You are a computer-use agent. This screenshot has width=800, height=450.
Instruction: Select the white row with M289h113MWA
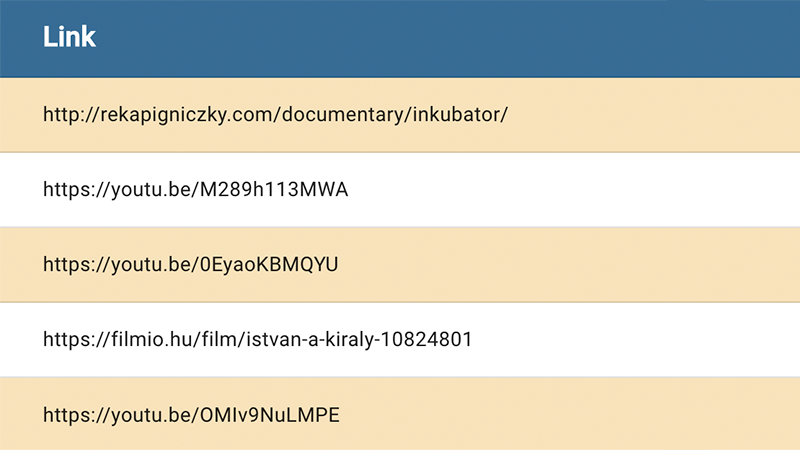point(400,190)
